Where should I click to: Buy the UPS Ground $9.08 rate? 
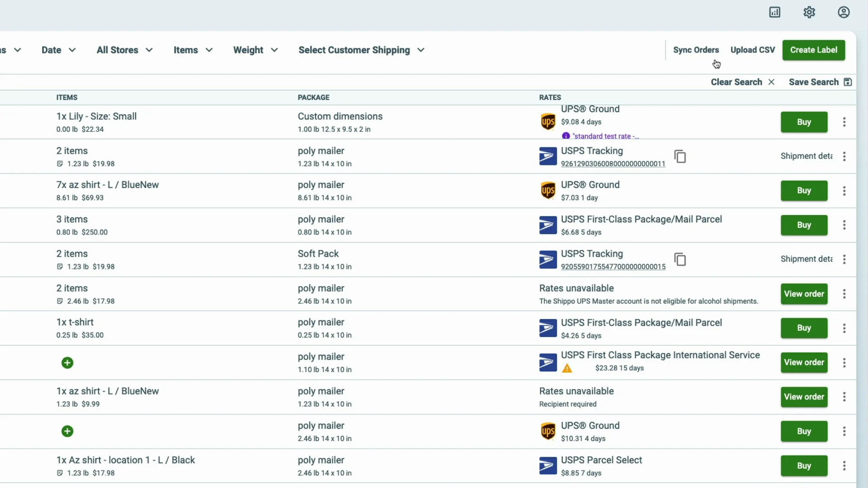pos(804,122)
